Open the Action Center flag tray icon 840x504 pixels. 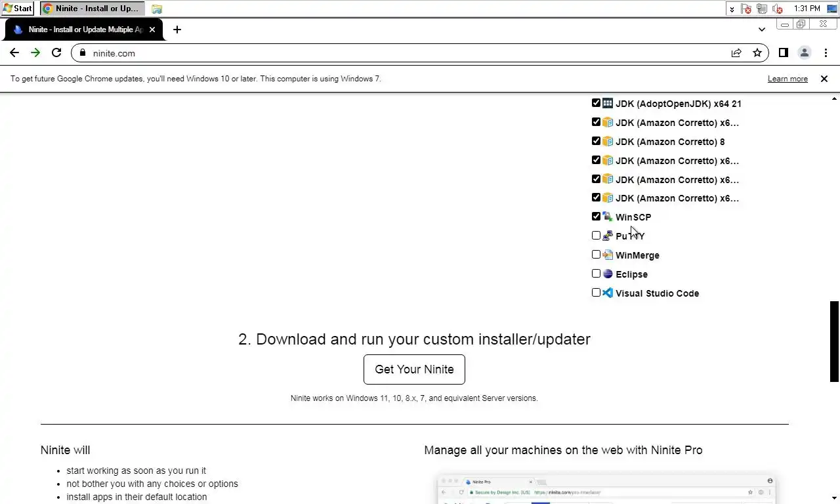coord(746,9)
